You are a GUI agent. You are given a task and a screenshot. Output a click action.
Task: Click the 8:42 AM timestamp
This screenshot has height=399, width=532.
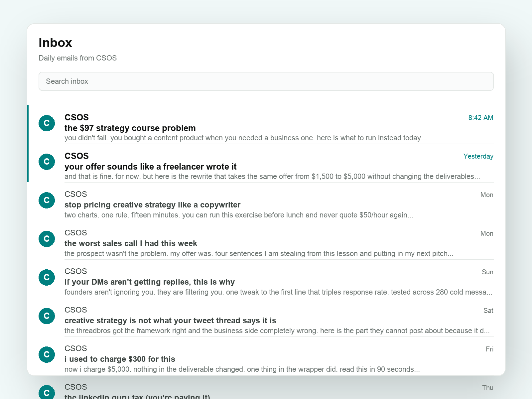pyautogui.click(x=481, y=118)
